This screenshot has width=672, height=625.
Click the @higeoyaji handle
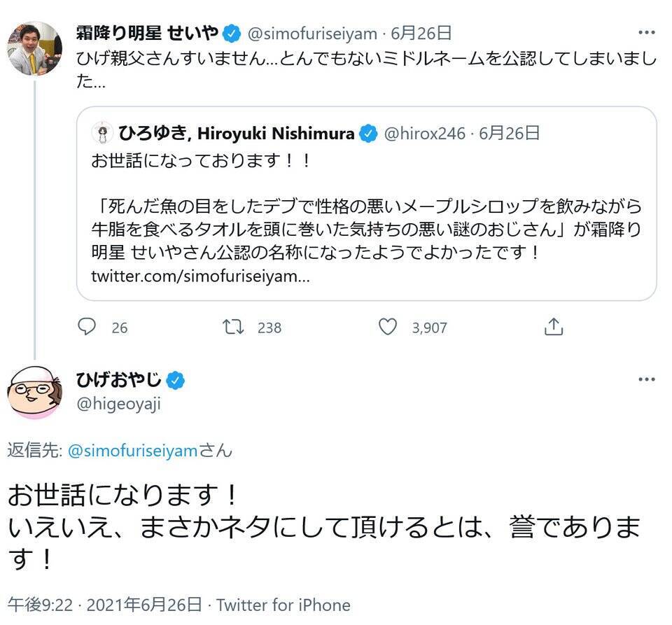[118, 404]
